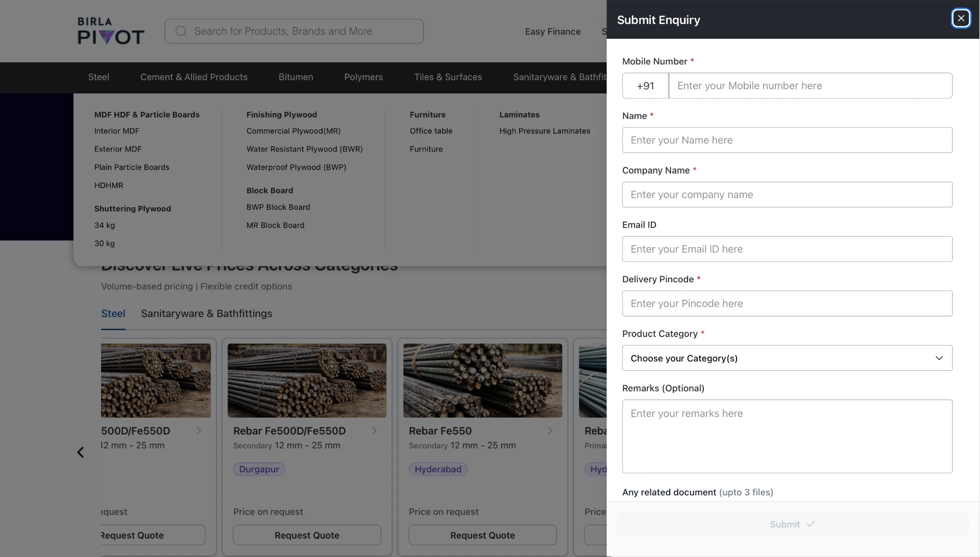
Task: Select MR Block Board
Action: click(x=276, y=225)
